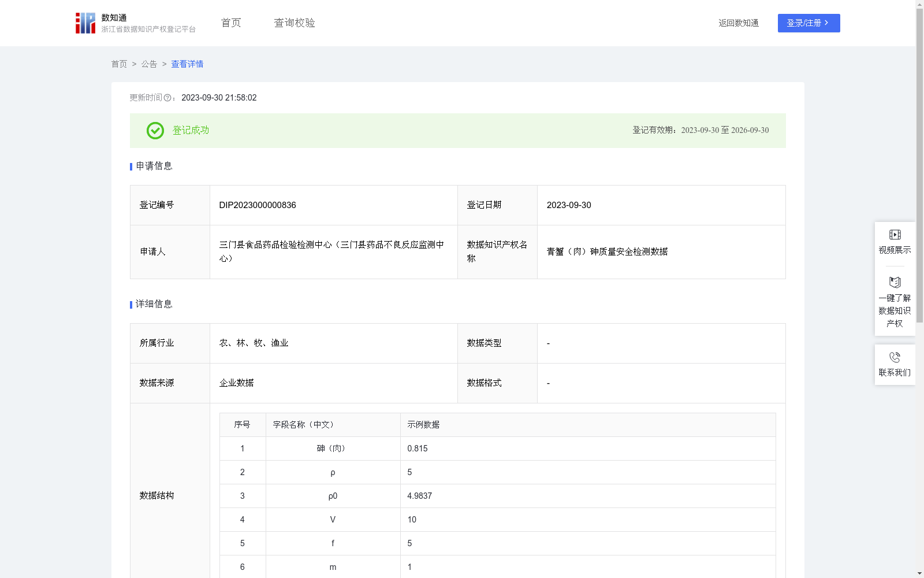Click the sample value 0.815
Screen dimensions: 924x578
point(418,449)
